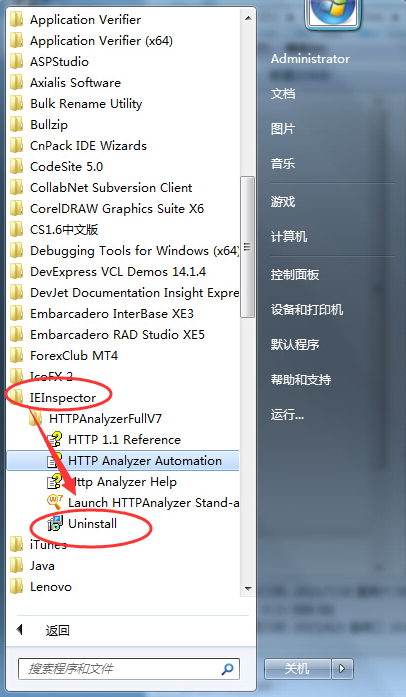406x697 pixels.
Task: Click the 搜索程序和文件 search field
Action: pyautogui.click(x=129, y=669)
